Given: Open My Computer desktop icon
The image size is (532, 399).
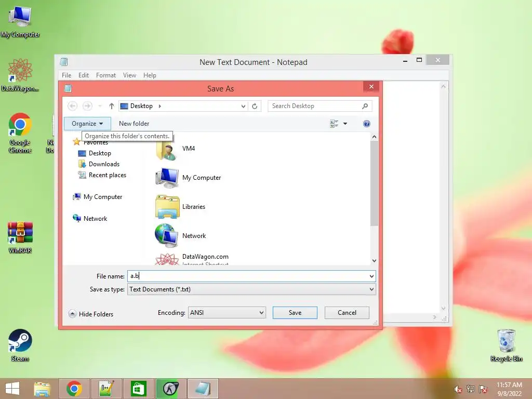Looking at the screenshot, I should click(x=20, y=21).
